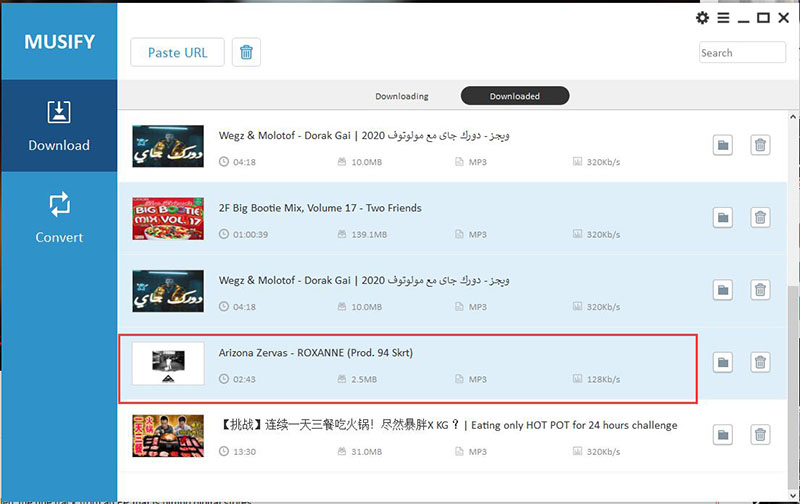This screenshot has height=504, width=800.
Task: Open the settings gear icon
Action: point(702,18)
